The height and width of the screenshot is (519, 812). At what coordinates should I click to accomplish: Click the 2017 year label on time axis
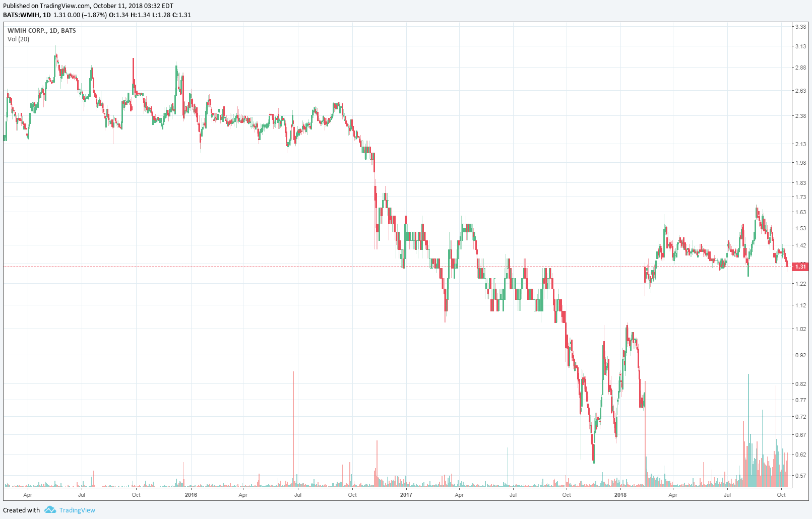[406, 495]
